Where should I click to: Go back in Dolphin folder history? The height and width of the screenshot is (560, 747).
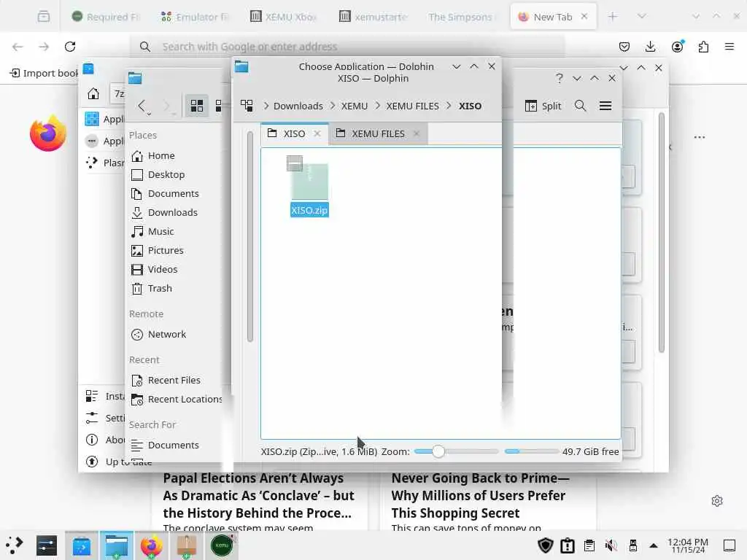(x=142, y=106)
